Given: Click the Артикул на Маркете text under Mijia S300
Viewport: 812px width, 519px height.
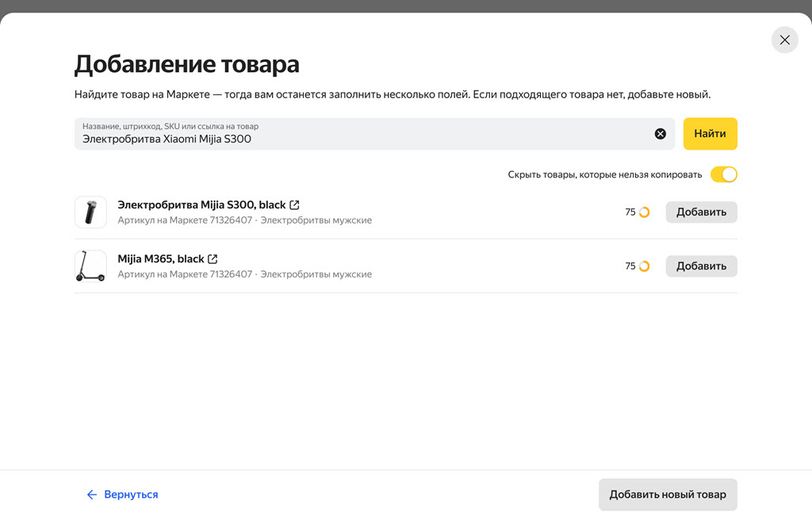Looking at the screenshot, I should (x=185, y=220).
